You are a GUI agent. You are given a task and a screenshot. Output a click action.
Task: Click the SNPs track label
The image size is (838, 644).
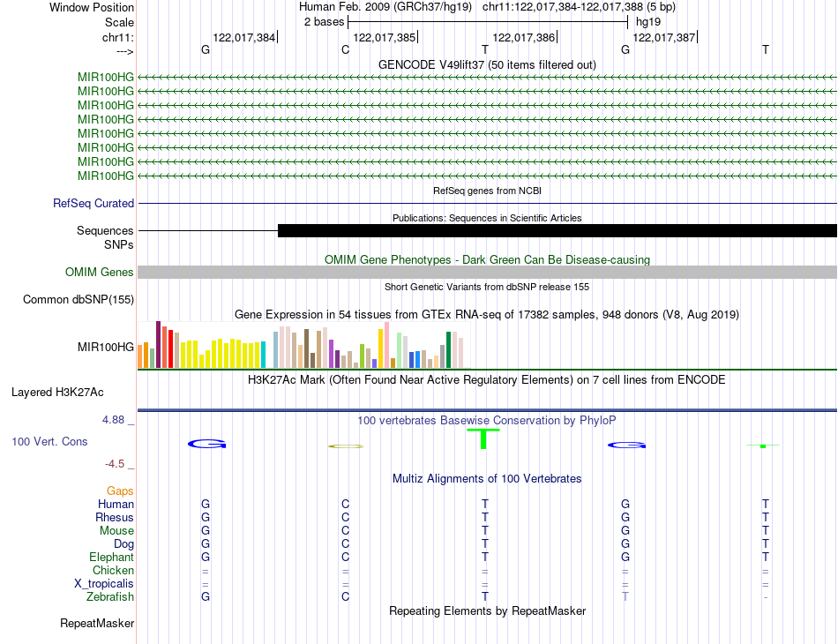coord(119,244)
